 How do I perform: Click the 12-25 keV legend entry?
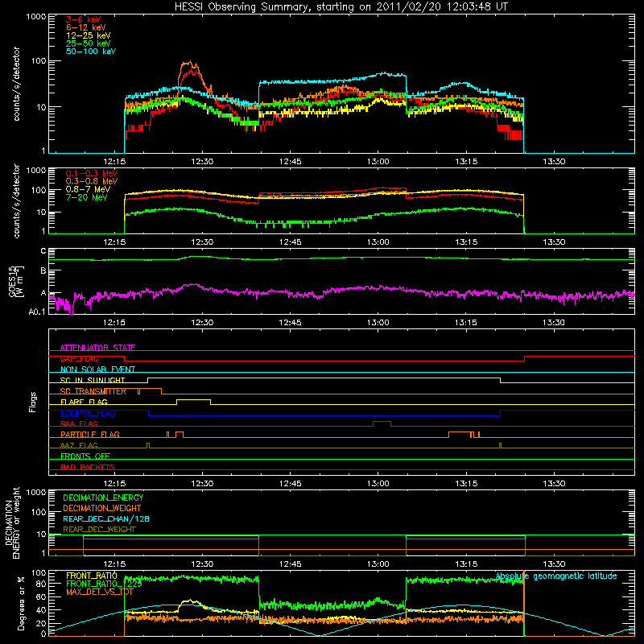[89, 35]
